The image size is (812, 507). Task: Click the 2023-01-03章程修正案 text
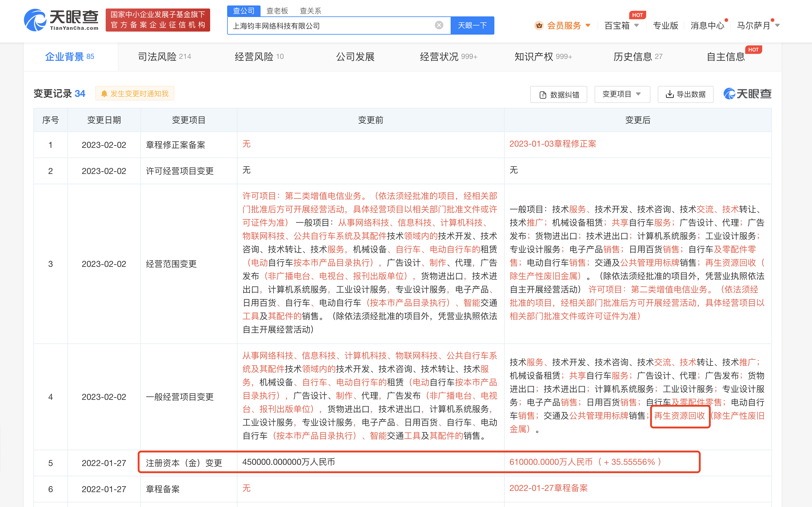(x=553, y=144)
